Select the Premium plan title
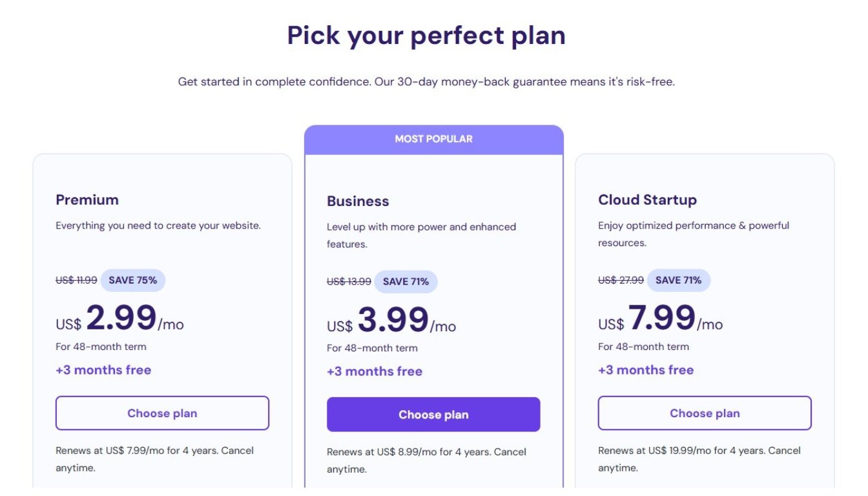This screenshot has height=496, width=868. tap(87, 200)
